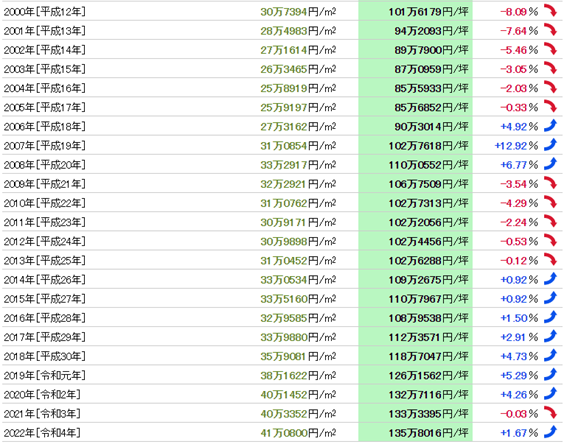567x447 pixels.
Task: Click the red down arrow for 2003年
Action: pos(550,68)
